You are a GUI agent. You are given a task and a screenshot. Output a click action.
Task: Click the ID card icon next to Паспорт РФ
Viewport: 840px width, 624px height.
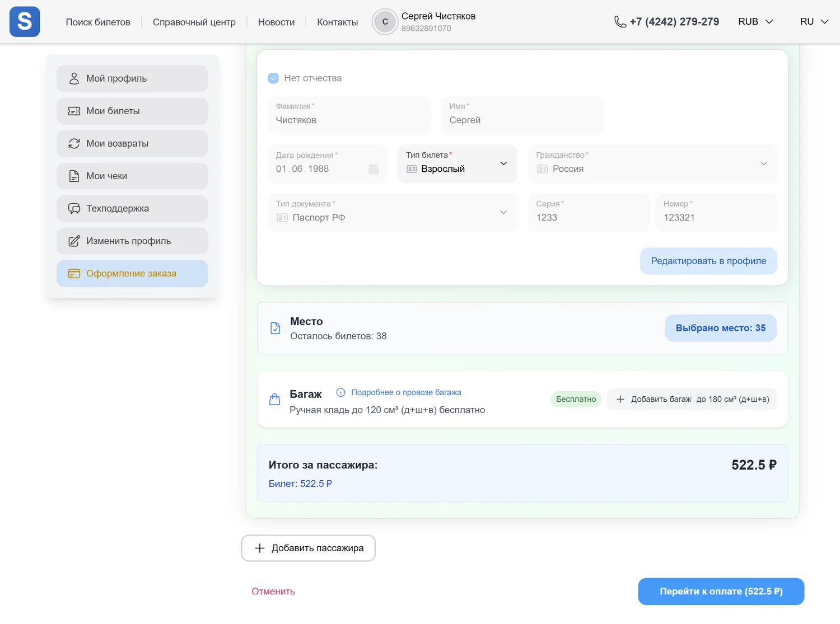tap(282, 218)
